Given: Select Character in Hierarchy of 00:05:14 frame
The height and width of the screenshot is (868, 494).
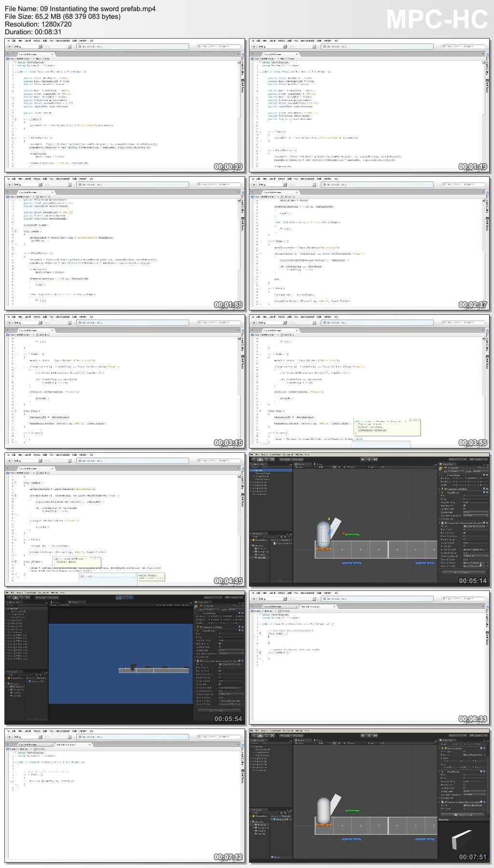Looking at the screenshot, I should [x=271, y=470].
